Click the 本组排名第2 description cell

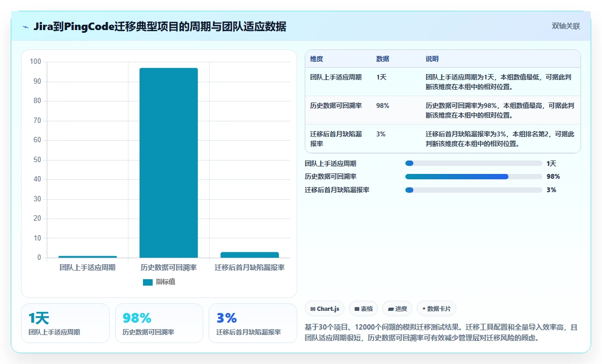500,139
